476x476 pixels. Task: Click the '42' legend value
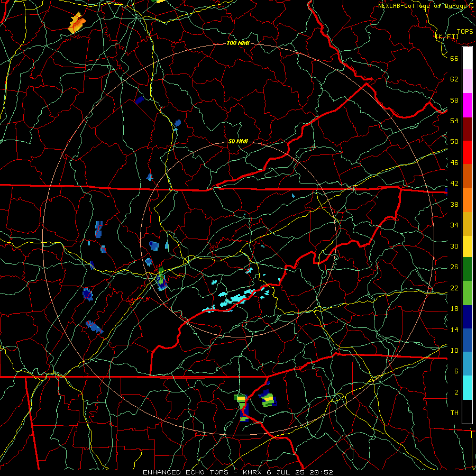point(454,184)
